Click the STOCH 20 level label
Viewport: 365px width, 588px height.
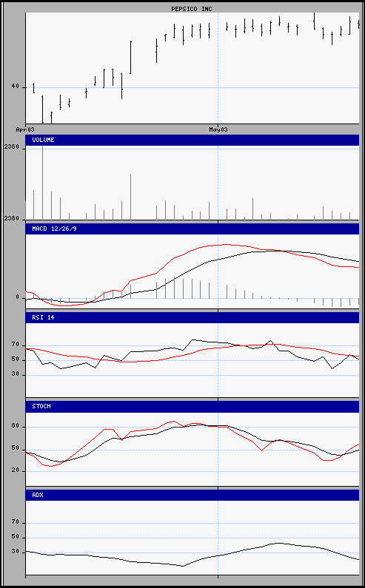tap(15, 470)
